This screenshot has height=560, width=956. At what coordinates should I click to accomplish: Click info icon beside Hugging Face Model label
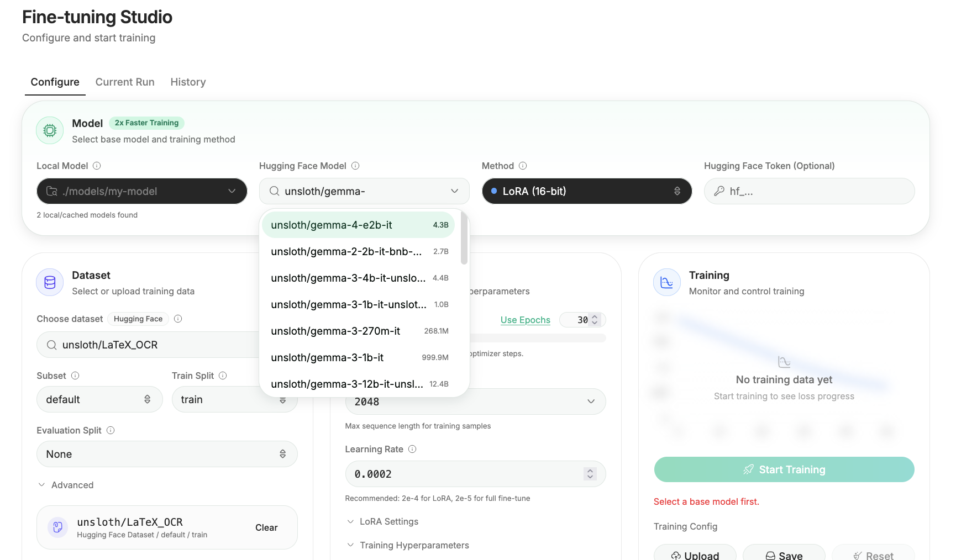point(355,166)
